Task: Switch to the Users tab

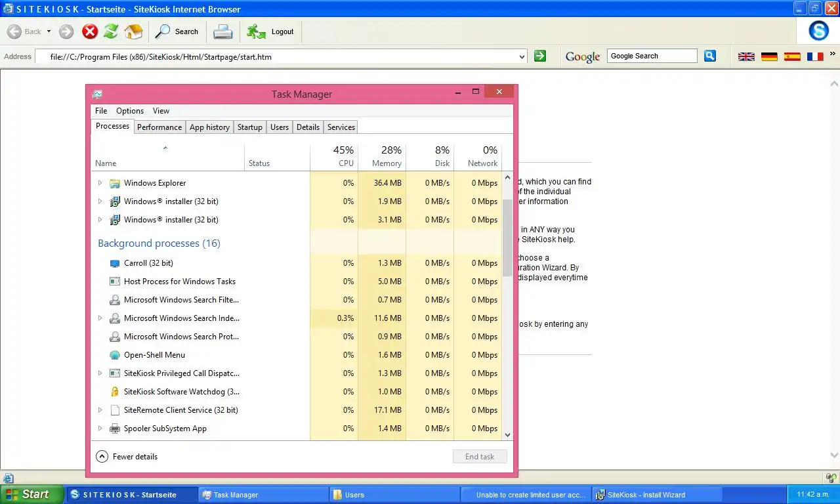Action: (x=280, y=127)
